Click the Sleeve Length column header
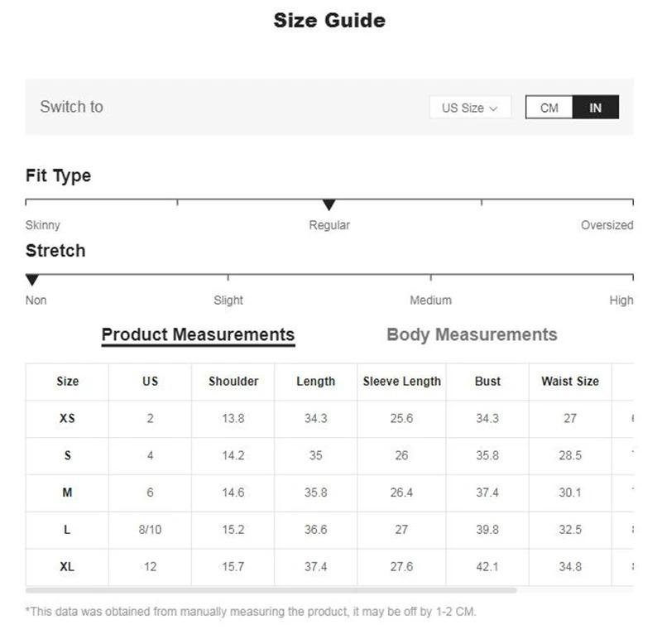Image resolution: width=662 pixels, height=644 pixels. [401, 382]
